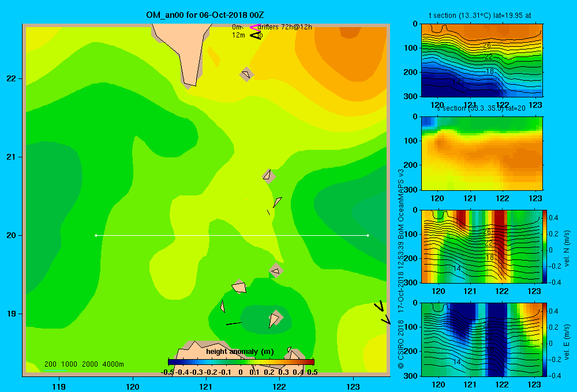Screen dimensions: 577x392
Task: Click the vertical '© CSIRO 2018' credit text
Action: point(401,344)
